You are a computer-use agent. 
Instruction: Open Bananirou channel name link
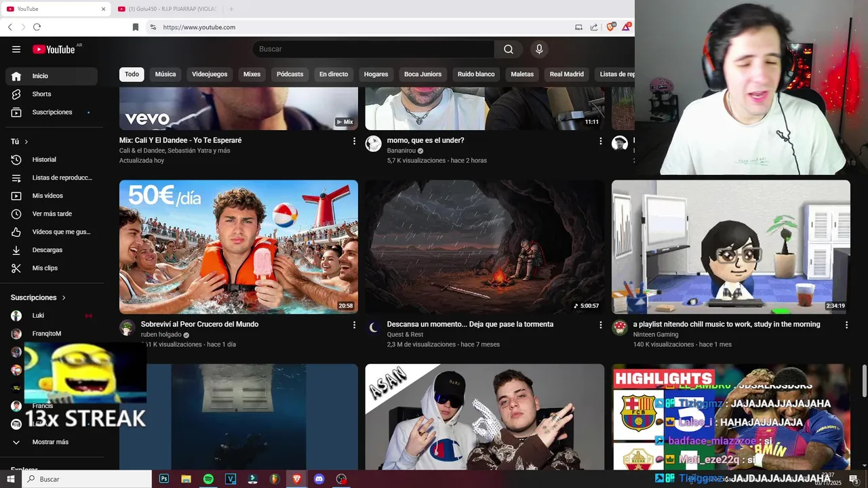(x=401, y=150)
